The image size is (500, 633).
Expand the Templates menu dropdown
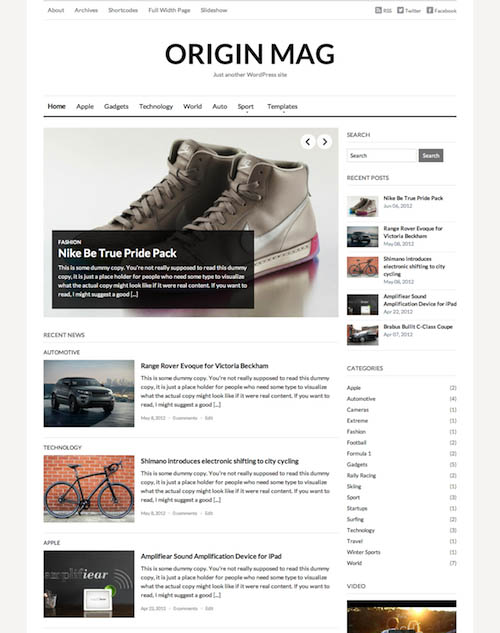coord(282,107)
